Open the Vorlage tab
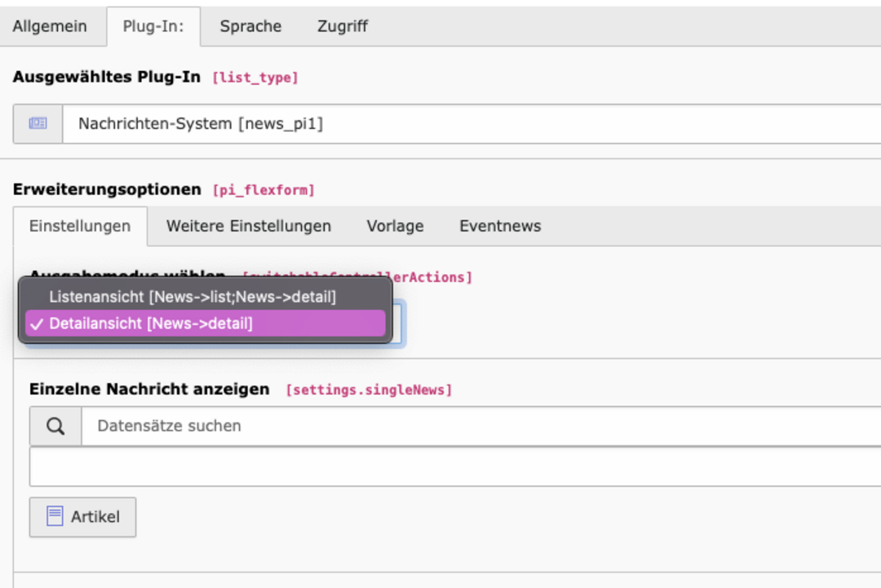 395,227
